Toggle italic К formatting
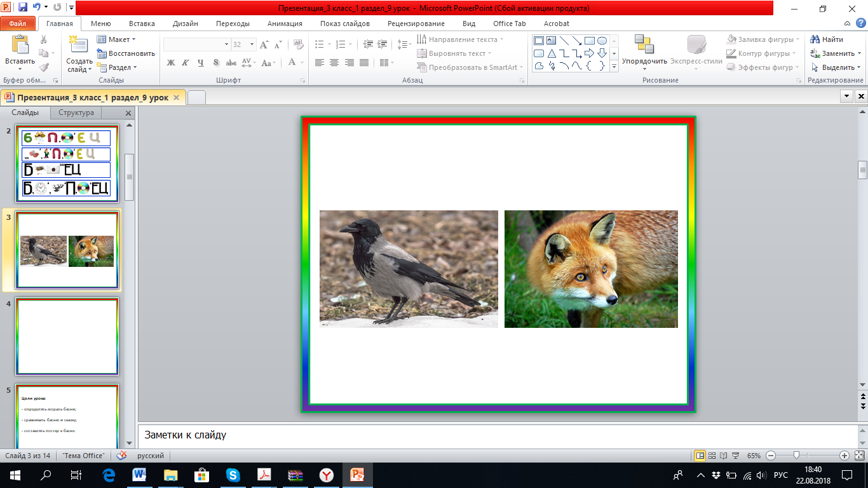This screenshot has width=868, height=488. coord(186,63)
